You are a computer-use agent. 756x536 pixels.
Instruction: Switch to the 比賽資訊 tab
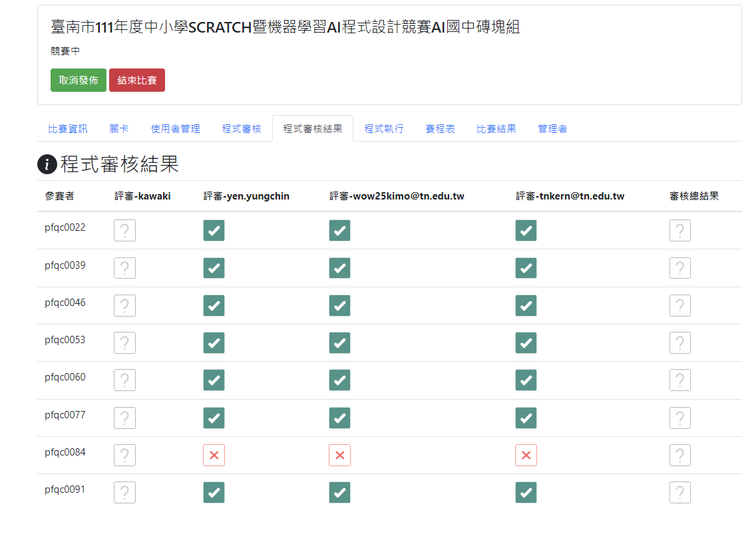68,129
